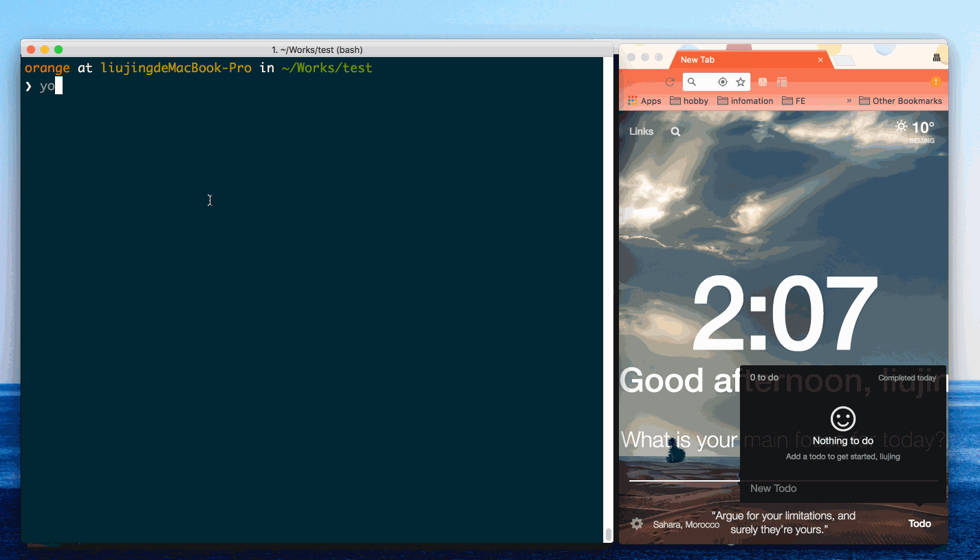The height and width of the screenshot is (560, 980).
Task: Click the Chrome profile icon in title bar
Action: (x=937, y=58)
